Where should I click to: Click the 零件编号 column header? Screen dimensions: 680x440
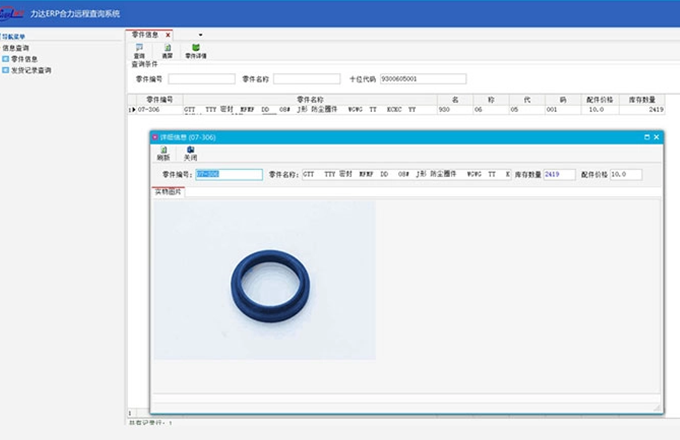point(160,100)
